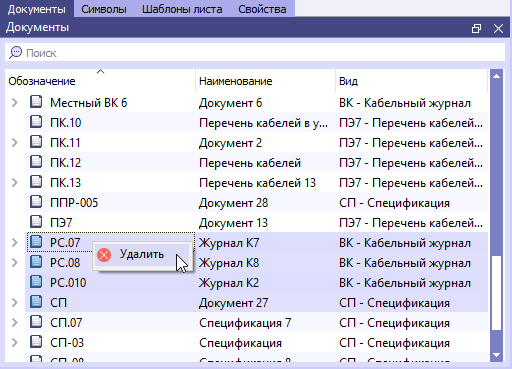
Task: Expand the Местный ВК 6 row
Action: [14, 102]
